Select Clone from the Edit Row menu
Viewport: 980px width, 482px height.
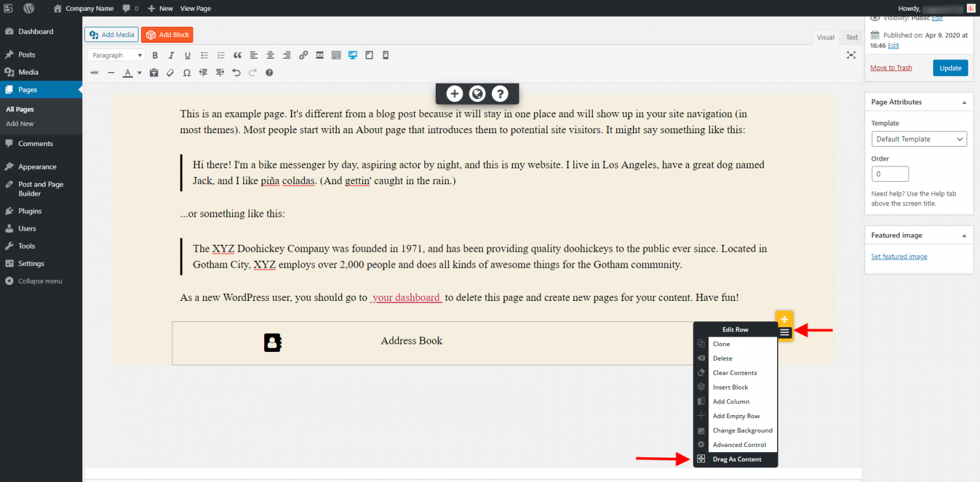coord(720,344)
